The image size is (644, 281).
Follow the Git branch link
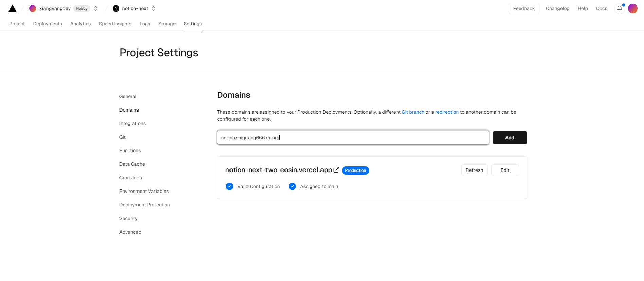(413, 112)
